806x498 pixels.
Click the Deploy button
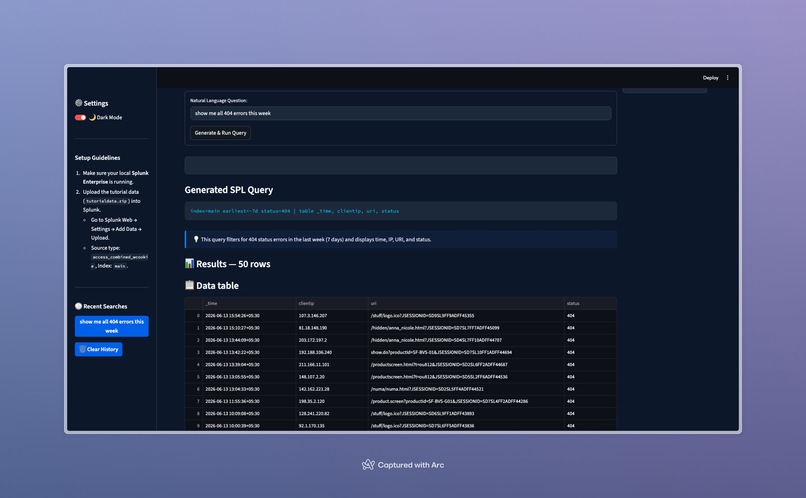pyautogui.click(x=710, y=78)
